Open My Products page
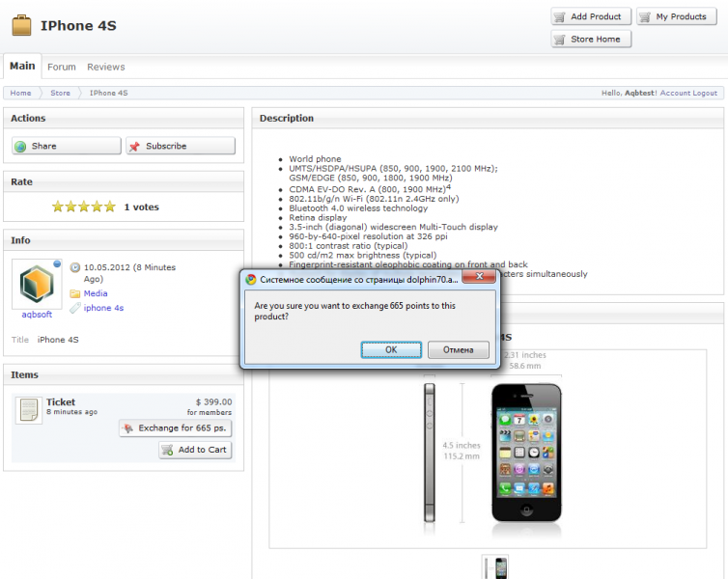728x579 pixels. [677, 16]
